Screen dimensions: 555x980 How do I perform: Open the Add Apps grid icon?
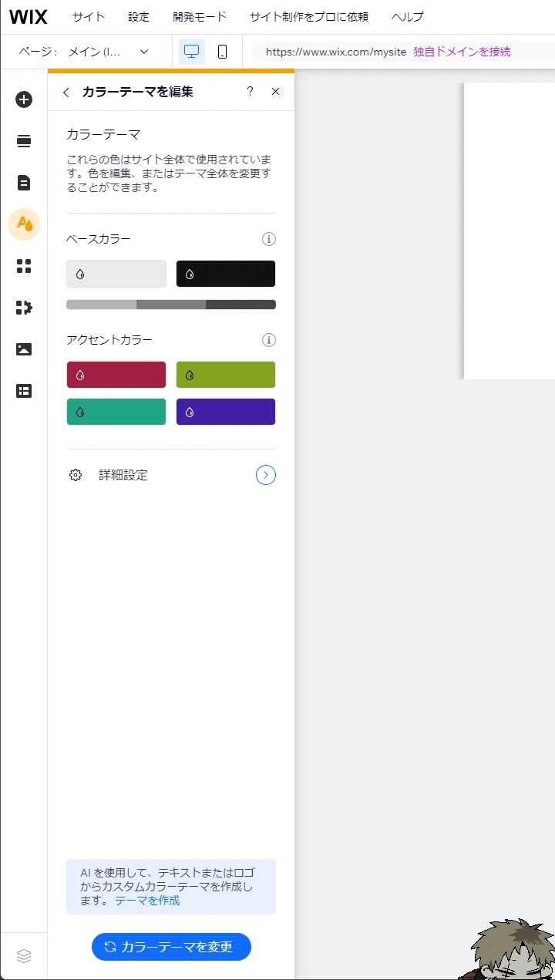24,266
